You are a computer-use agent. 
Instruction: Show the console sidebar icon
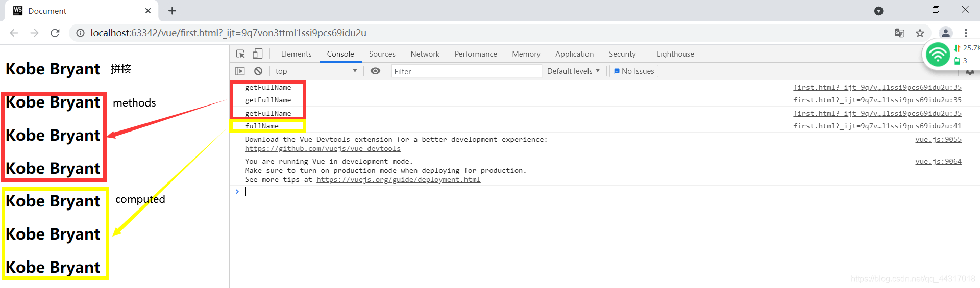tap(240, 71)
